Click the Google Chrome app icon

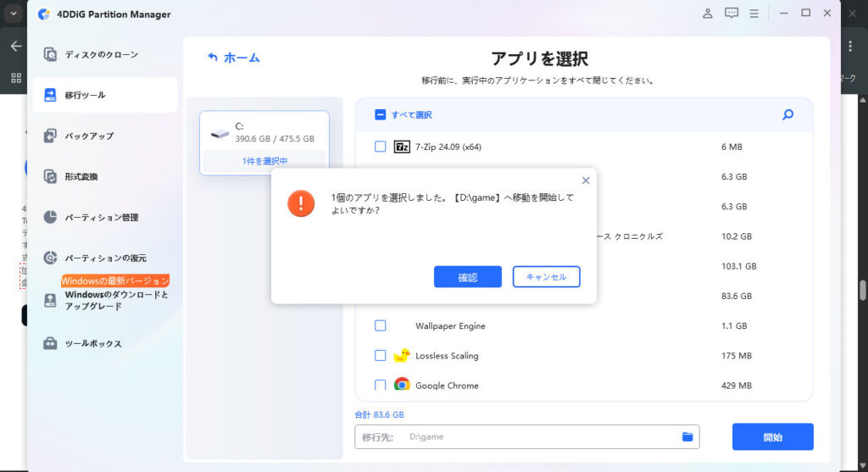(401, 384)
